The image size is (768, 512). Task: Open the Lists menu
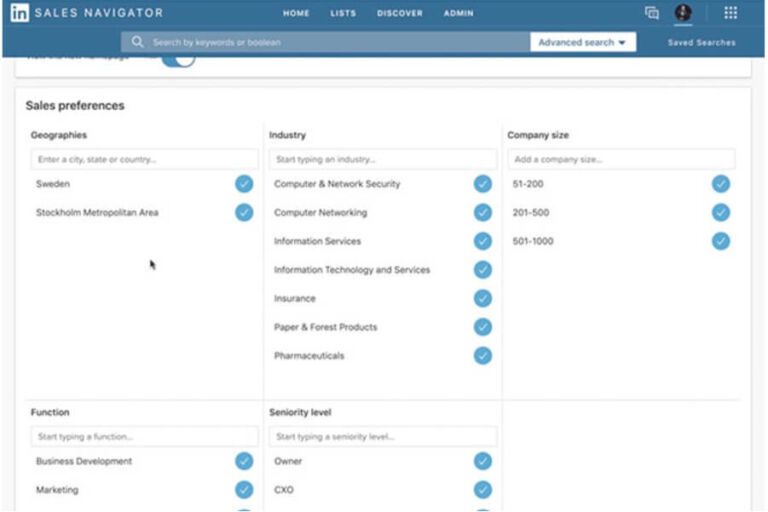(343, 13)
